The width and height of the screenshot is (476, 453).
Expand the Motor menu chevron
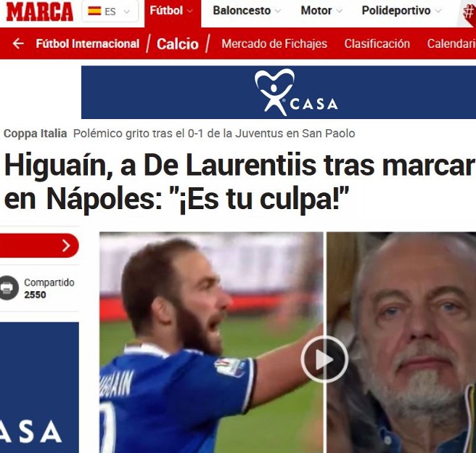(x=340, y=12)
